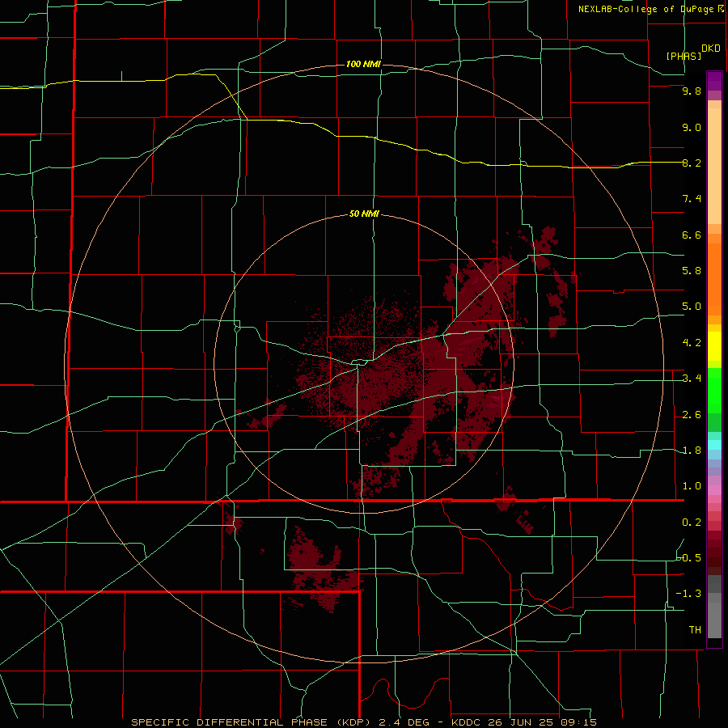Click the 8.2 scale value

tap(692, 163)
